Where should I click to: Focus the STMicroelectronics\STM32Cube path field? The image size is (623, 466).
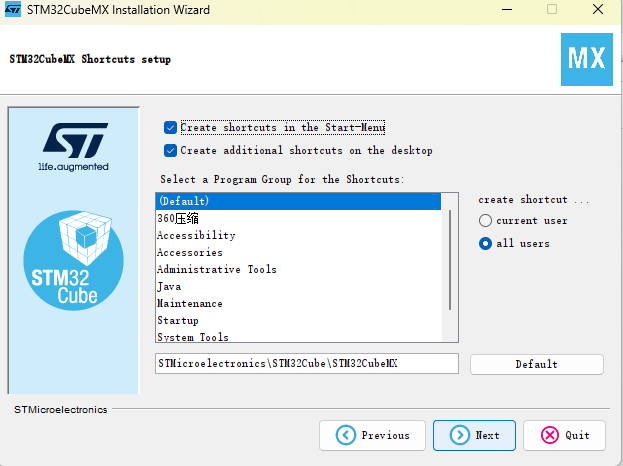(307, 364)
